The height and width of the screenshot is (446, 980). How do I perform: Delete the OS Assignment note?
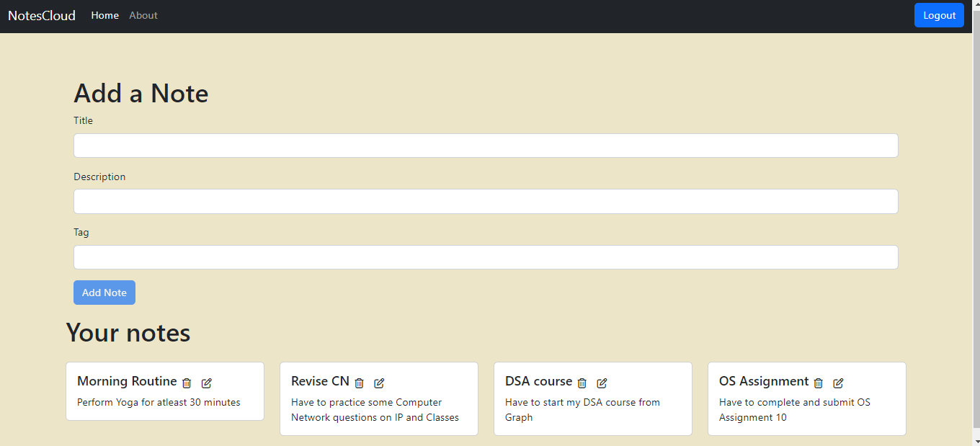click(x=819, y=383)
